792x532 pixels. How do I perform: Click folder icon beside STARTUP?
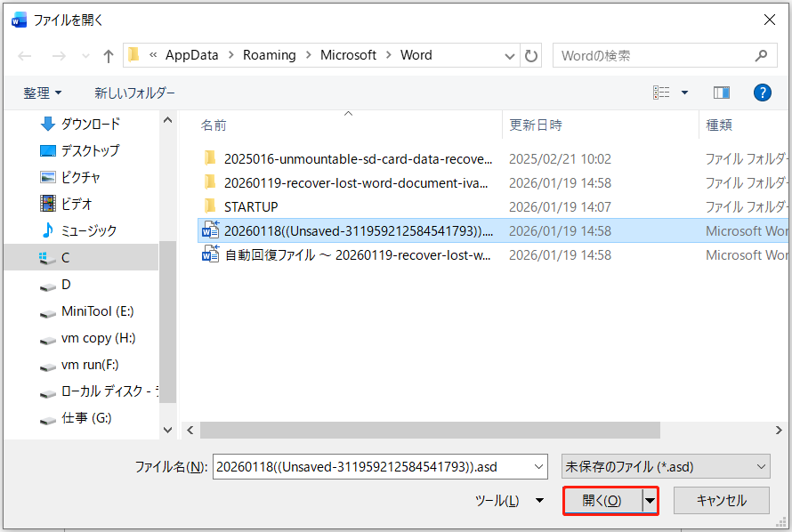click(210, 206)
